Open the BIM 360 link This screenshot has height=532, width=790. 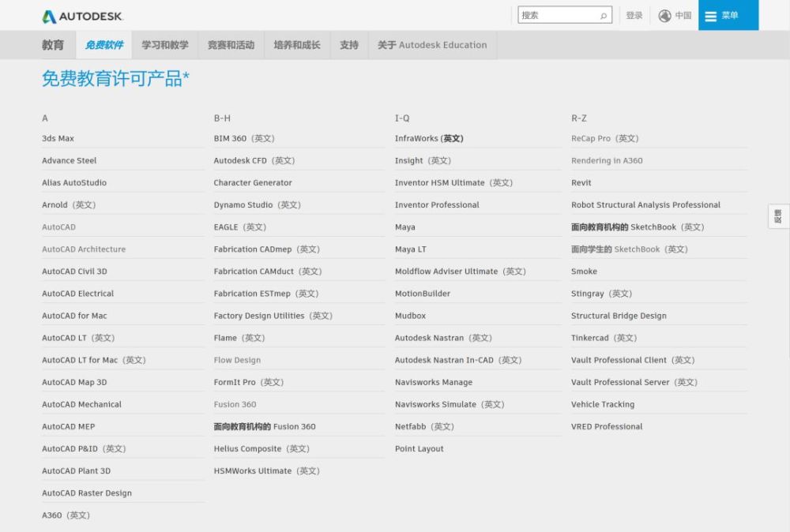click(x=244, y=138)
